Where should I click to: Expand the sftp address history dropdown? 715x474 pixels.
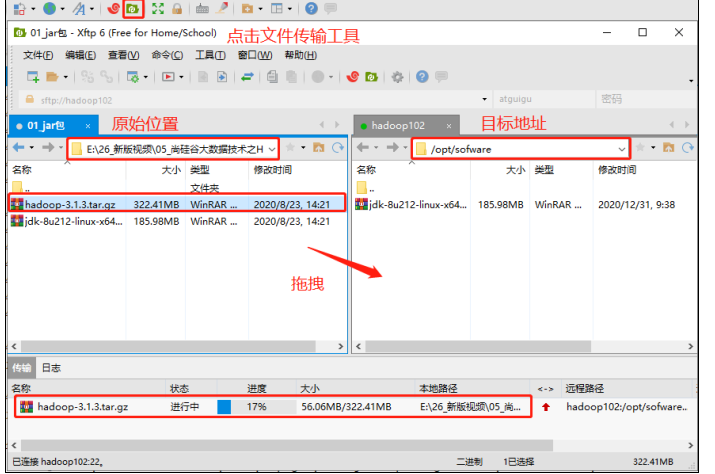coord(484,99)
